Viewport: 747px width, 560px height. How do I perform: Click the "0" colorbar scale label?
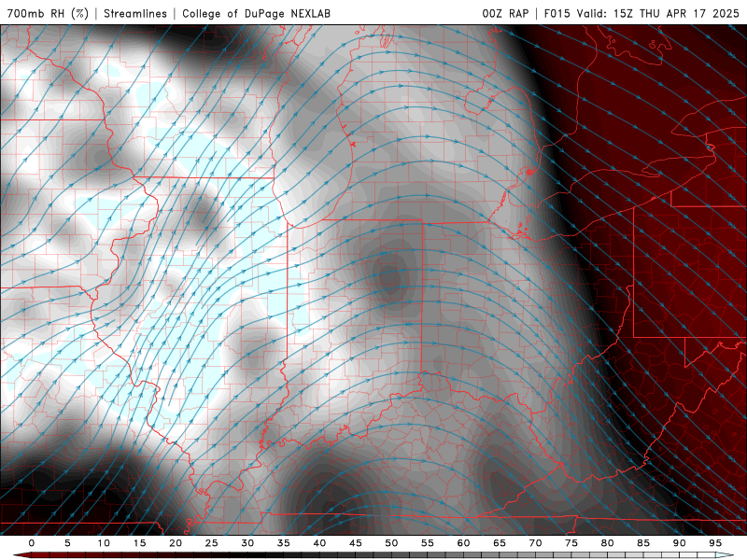click(x=32, y=543)
